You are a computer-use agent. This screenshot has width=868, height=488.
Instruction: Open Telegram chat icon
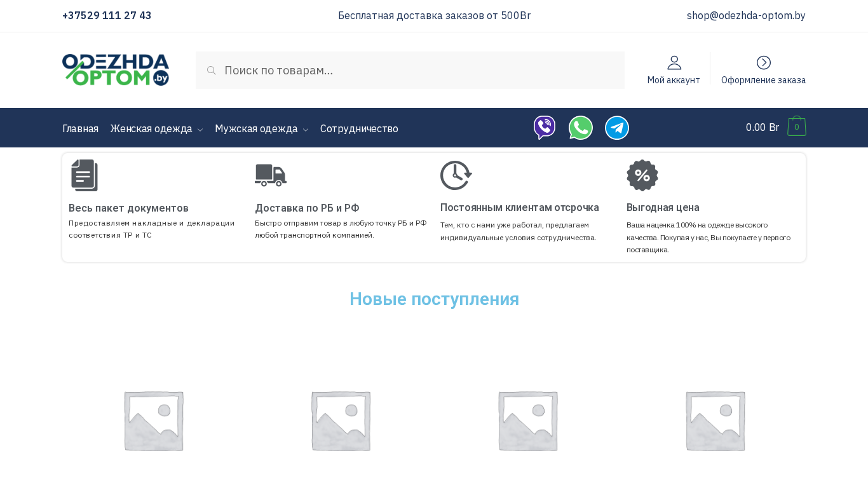[x=616, y=128]
